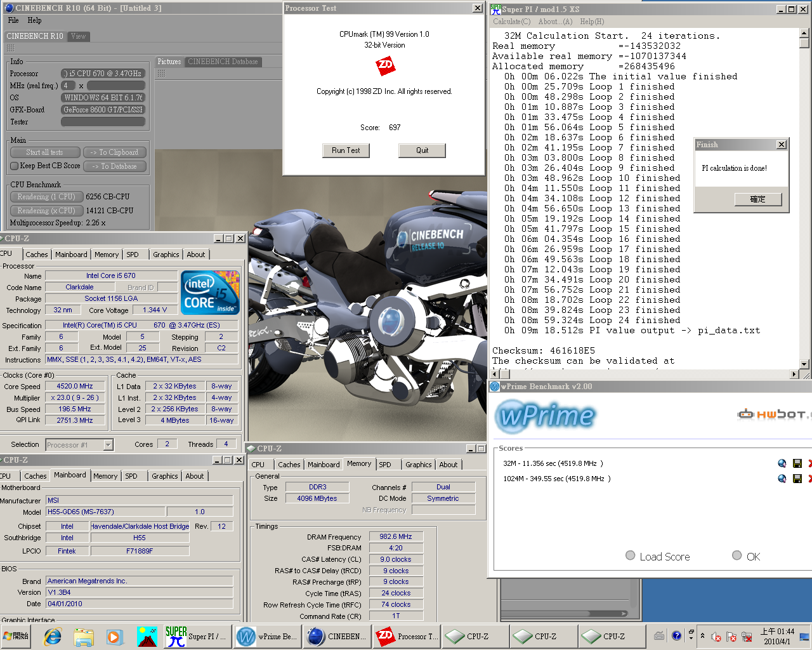This screenshot has height=650, width=812.
Task: Select the Load Score option in wPrime
Action: pyautogui.click(x=630, y=555)
